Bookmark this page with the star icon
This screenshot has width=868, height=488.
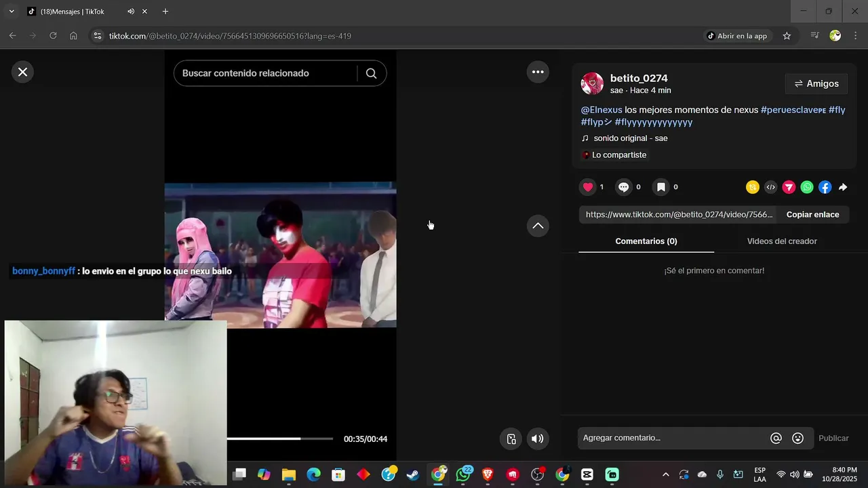(x=787, y=36)
